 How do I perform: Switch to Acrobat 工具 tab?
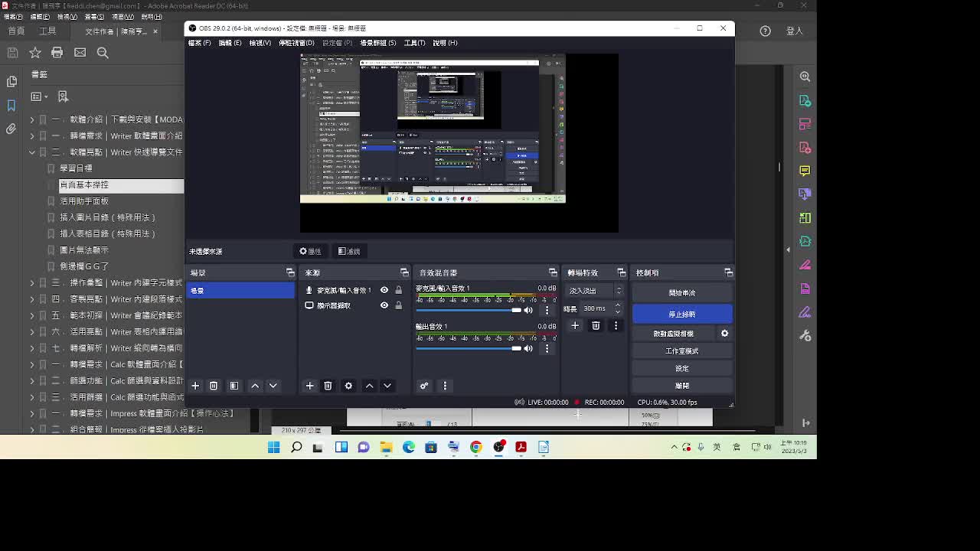coord(47,31)
